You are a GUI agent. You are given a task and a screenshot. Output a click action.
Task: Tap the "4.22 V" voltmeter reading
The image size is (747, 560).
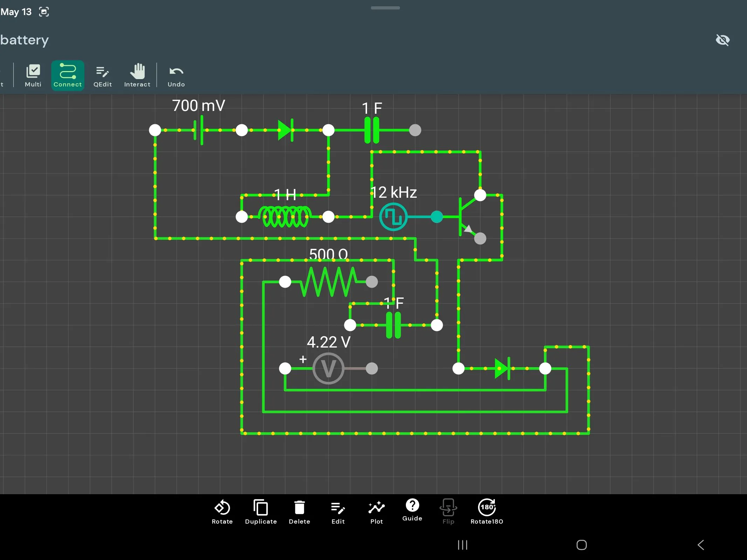click(x=328, y=342)
